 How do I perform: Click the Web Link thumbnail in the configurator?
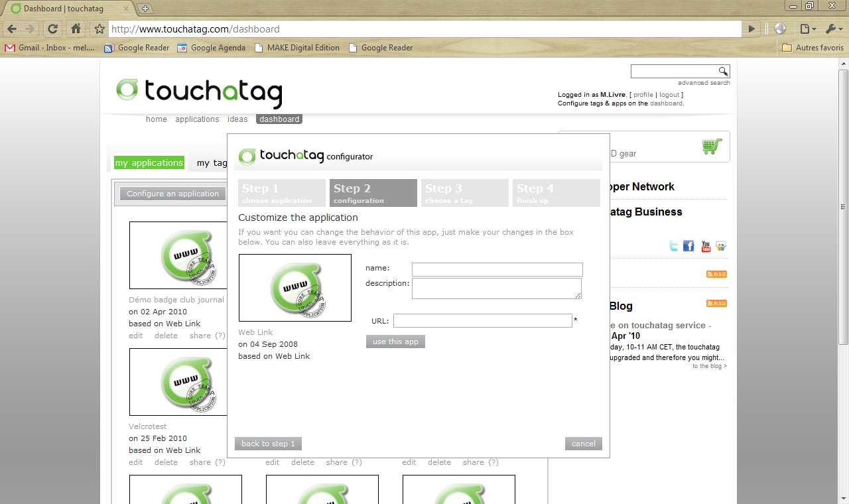pos(295,288)
